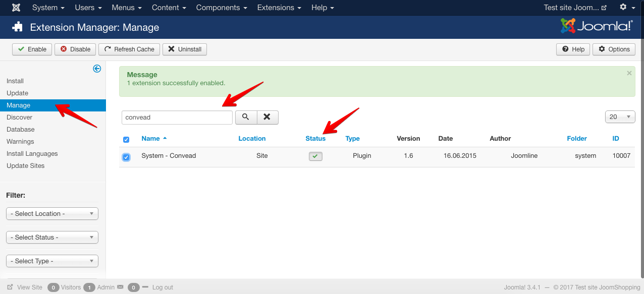This screenshot has width=644, height=294.
Task: Click the date 16.06.2015 cell
Action: [460, 156]
